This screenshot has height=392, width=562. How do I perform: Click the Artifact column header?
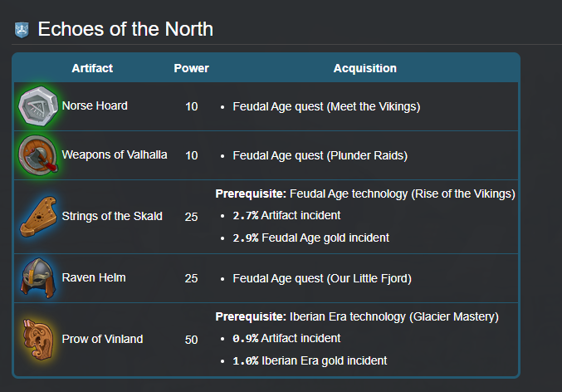(x=92, y=68)
